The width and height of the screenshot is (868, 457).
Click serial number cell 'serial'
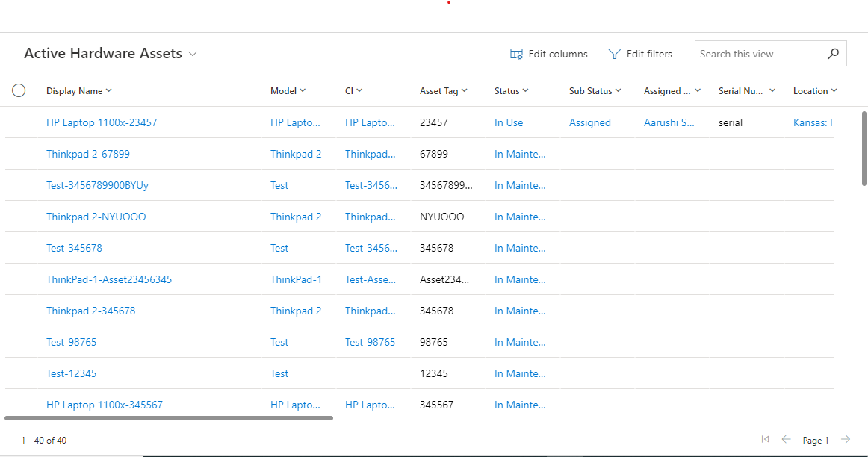pos(730,122)
